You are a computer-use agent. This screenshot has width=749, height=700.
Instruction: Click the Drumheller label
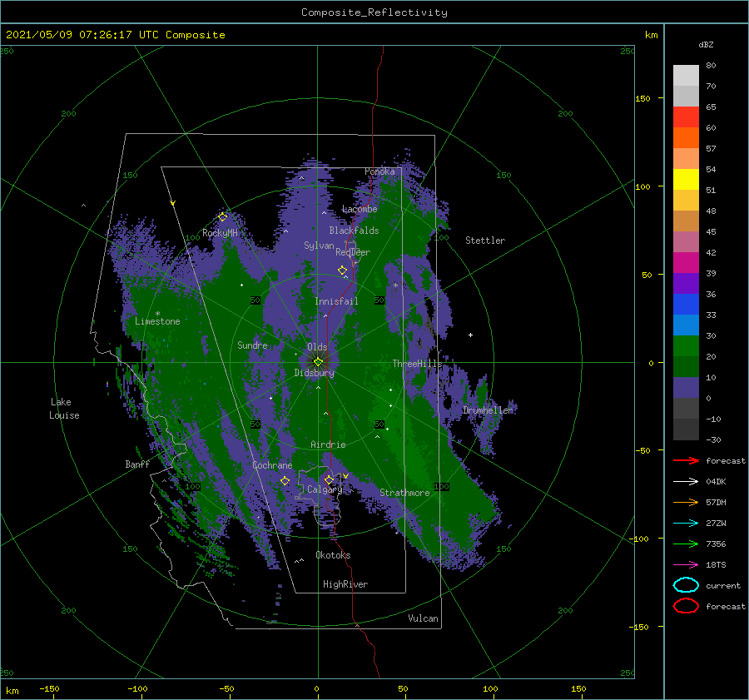click(x=488, y=410)
